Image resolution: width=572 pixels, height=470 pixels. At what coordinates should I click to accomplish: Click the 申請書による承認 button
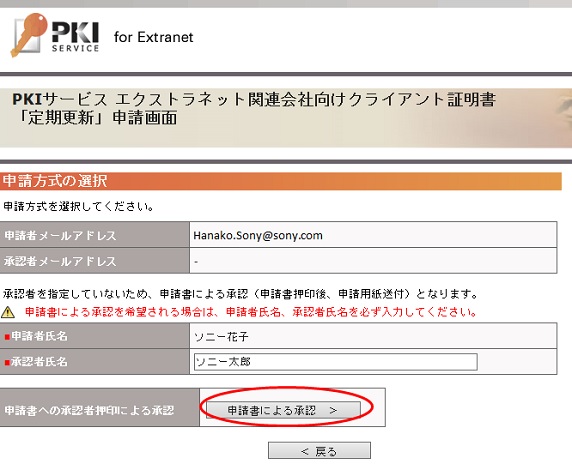283,410
